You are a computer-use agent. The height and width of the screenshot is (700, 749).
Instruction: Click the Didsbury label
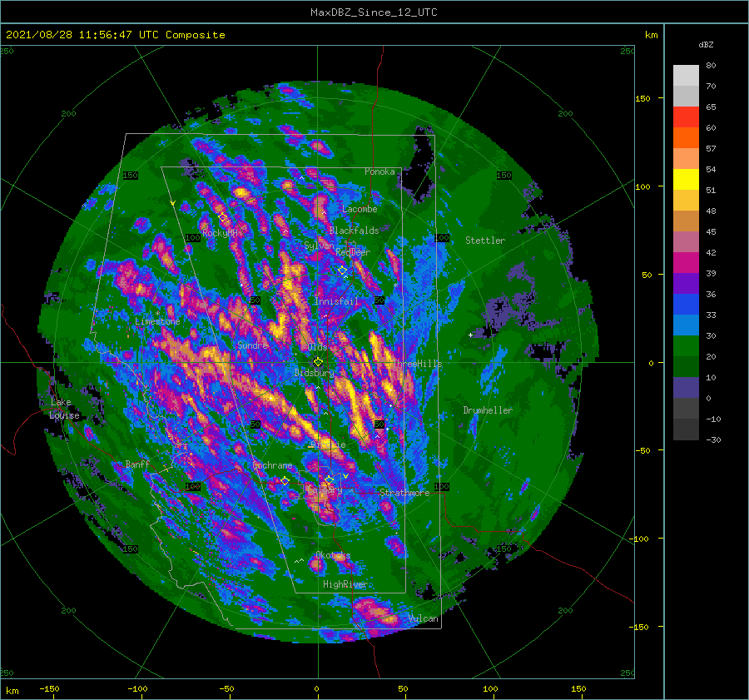314,373
